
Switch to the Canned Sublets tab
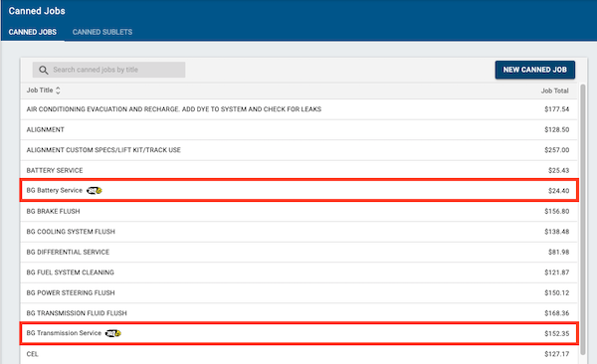point(102,32)
